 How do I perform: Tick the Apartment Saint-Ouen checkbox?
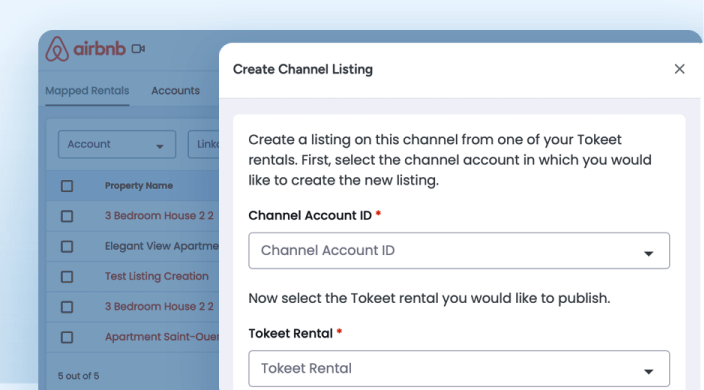67,337
